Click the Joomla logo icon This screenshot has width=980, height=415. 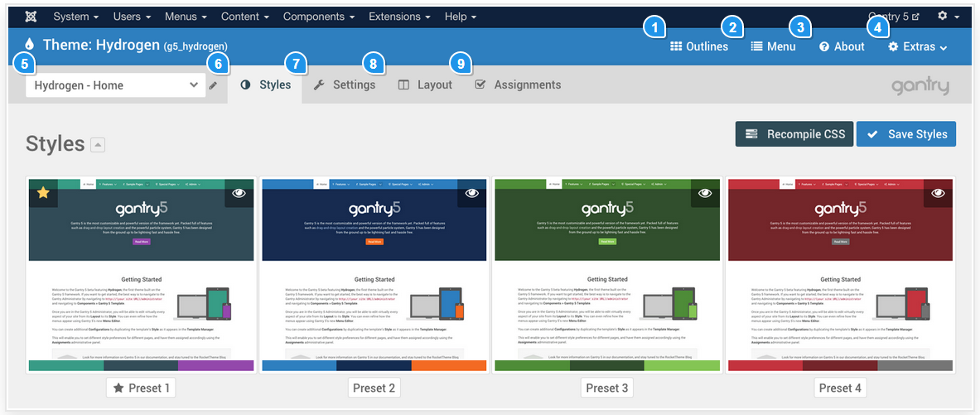click(31, 16)
